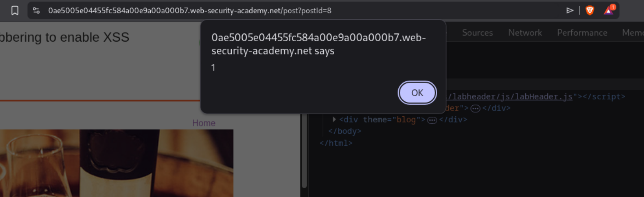The image size is (644, 197).
Task: Go to the Home link on blog
Action: tap(204, 123)
